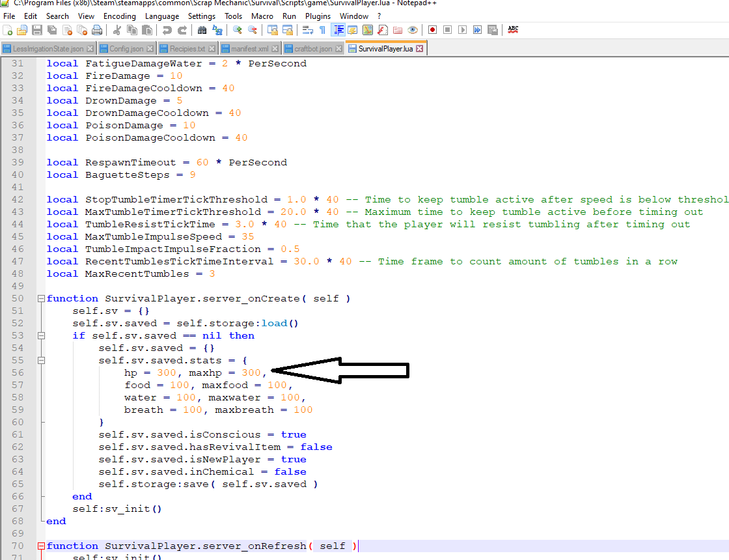Open the Encoding menu
Image resolution: width=729 pixels, height=560 pixels.
point(120,16)
